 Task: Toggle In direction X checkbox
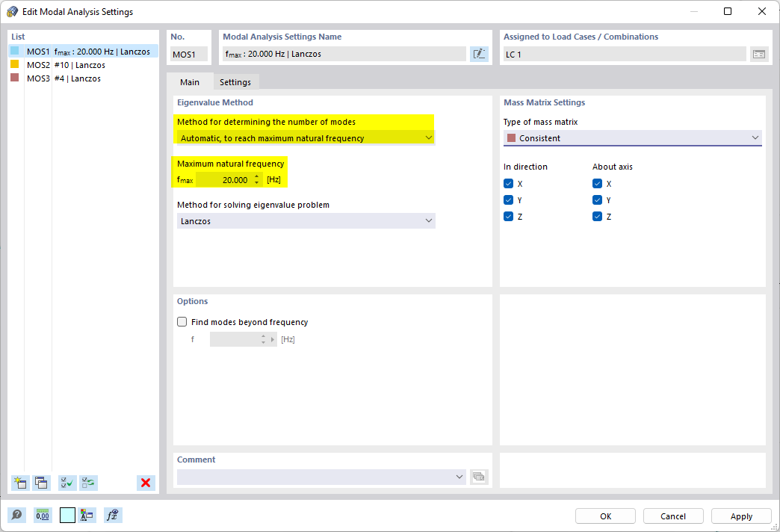point(508,184)
